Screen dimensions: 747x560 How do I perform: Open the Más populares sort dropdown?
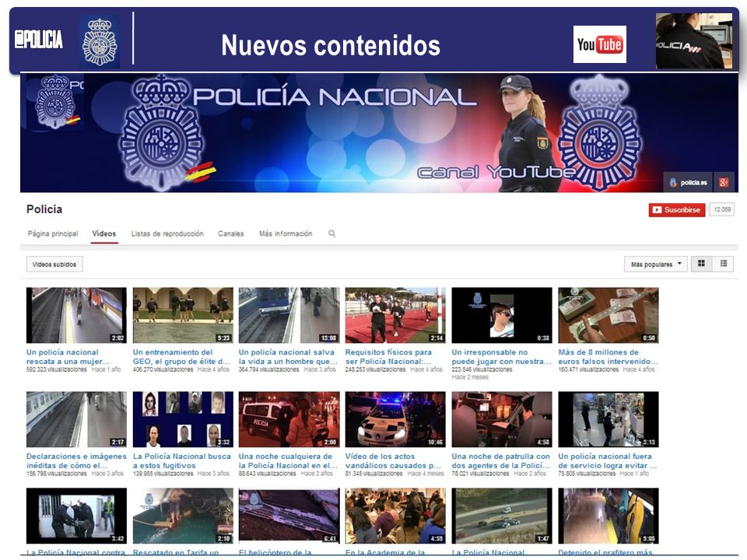pos(655,264)
